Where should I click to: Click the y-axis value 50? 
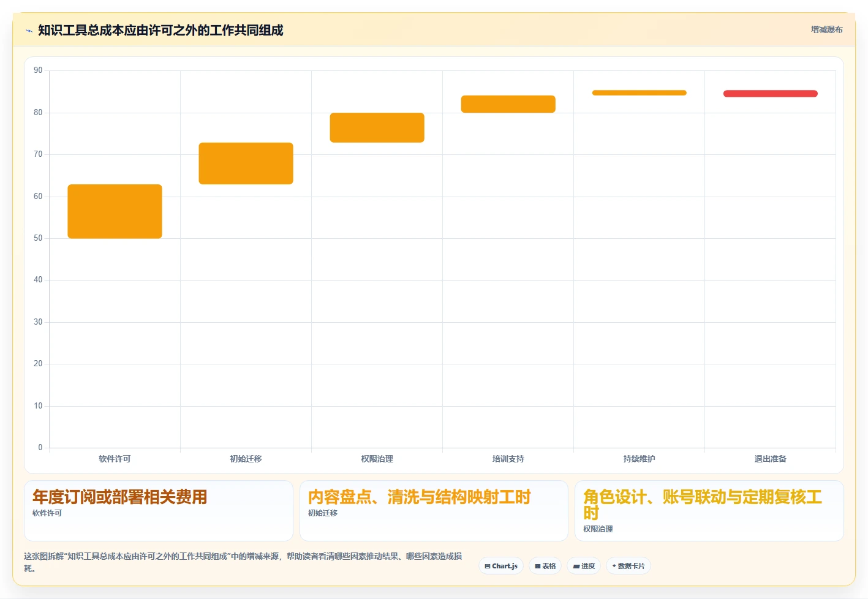[x=38, y=238]
